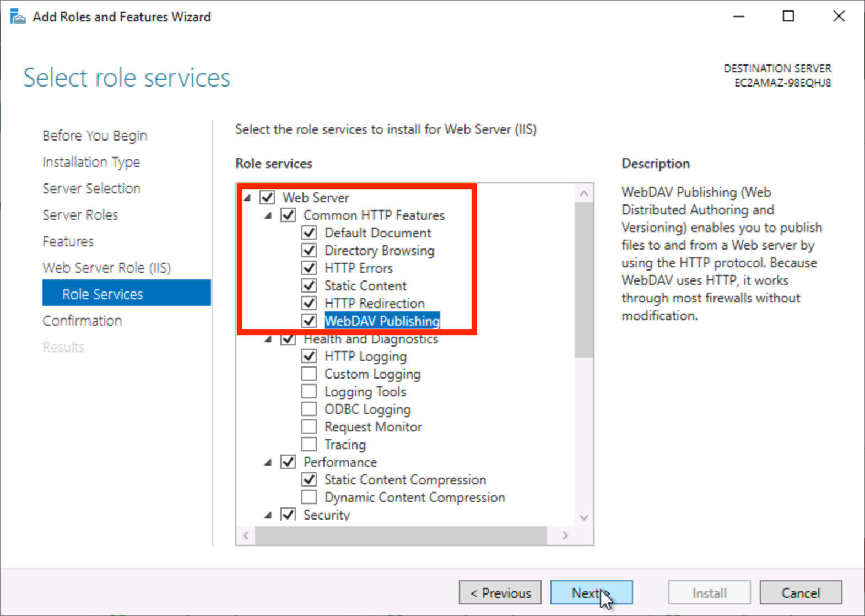Close the Add Roles and Features Wizard
865x616 pixels.
[839, 17]
